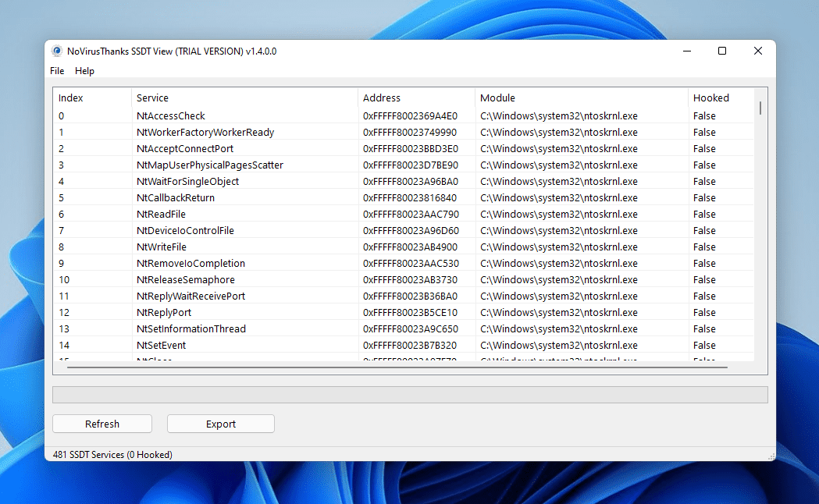This screenshot has height=504, width=819.
Task: Sort by the Index column header
Action: 92,98
